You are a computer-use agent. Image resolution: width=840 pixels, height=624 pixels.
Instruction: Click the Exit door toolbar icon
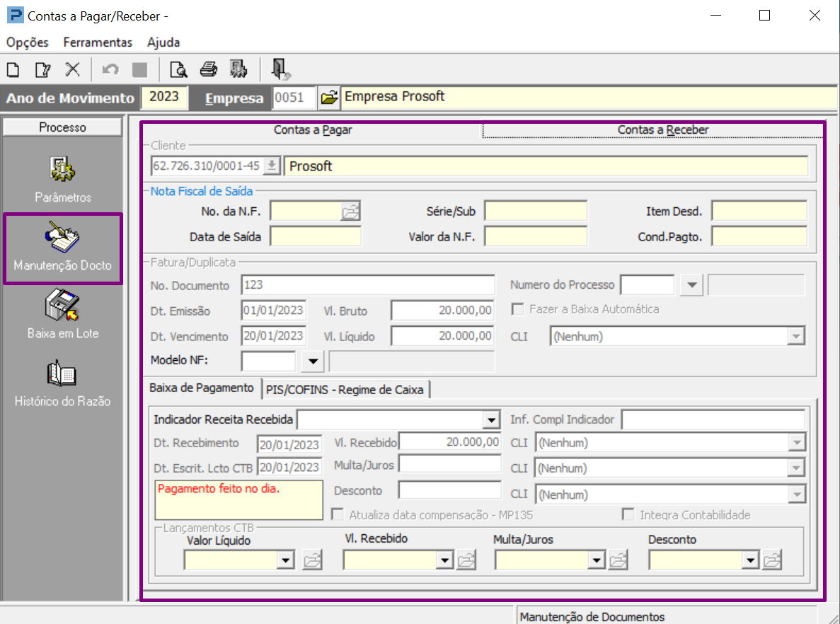280,69
